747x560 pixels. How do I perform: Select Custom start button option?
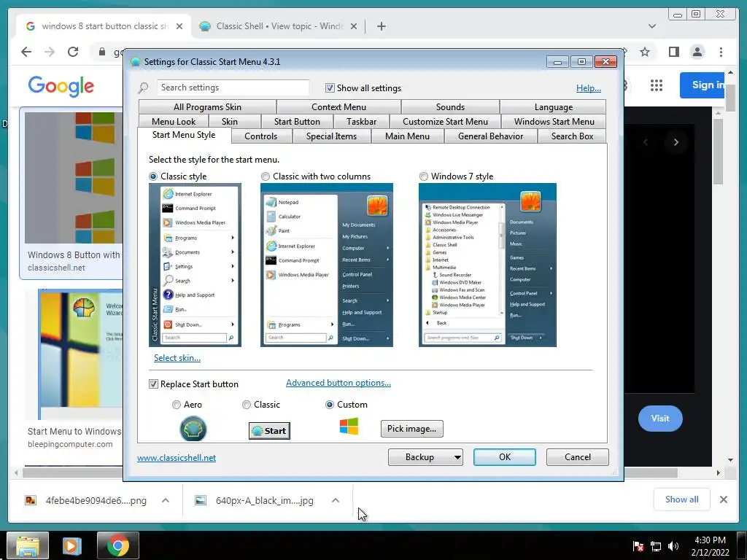pyautogui.click(x=329, y=404)
